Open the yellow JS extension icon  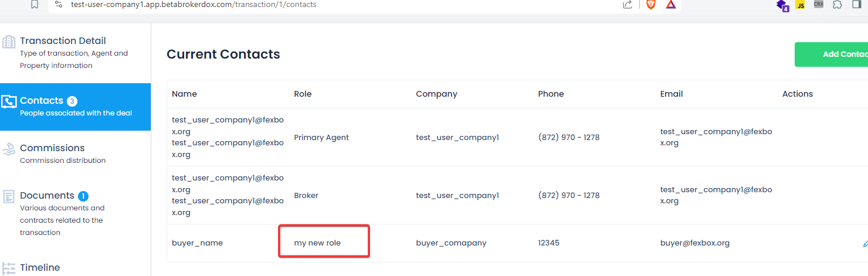tap(800, 5)
